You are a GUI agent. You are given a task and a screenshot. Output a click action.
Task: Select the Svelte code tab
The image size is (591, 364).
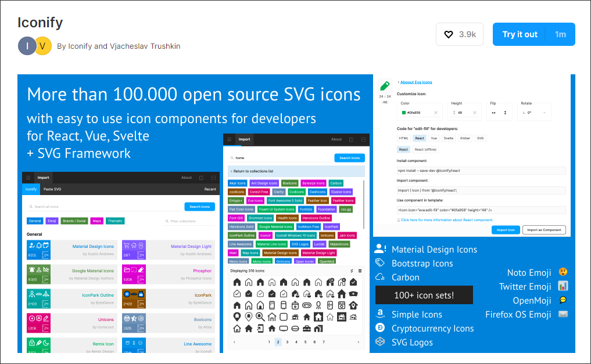(x=449, y=138)
